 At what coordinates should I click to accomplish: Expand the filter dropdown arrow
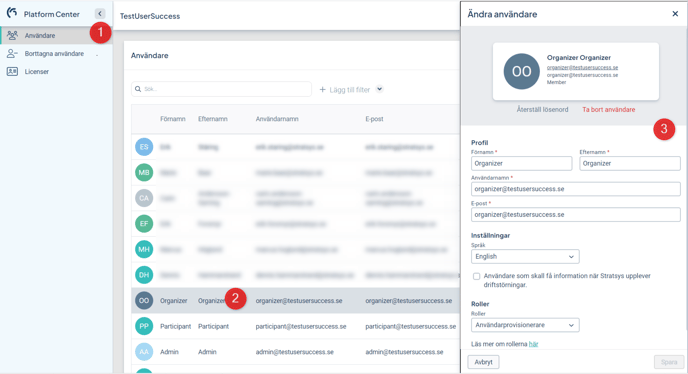point(380,89)
